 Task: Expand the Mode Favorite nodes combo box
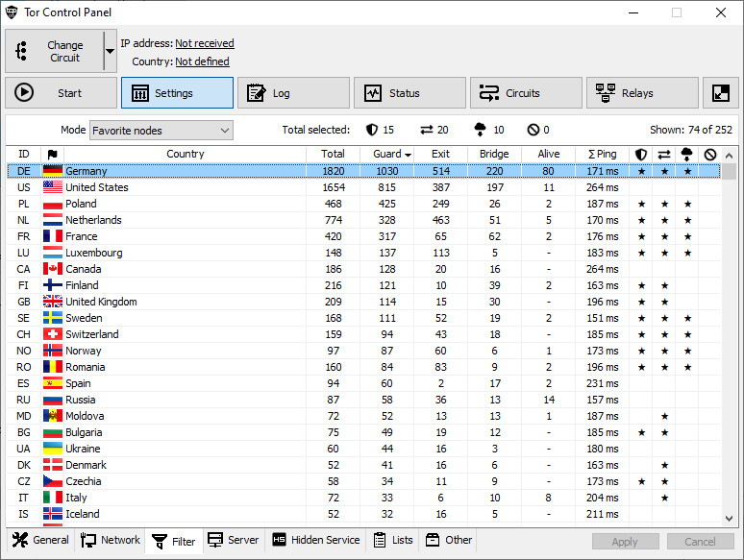[161, 131]
